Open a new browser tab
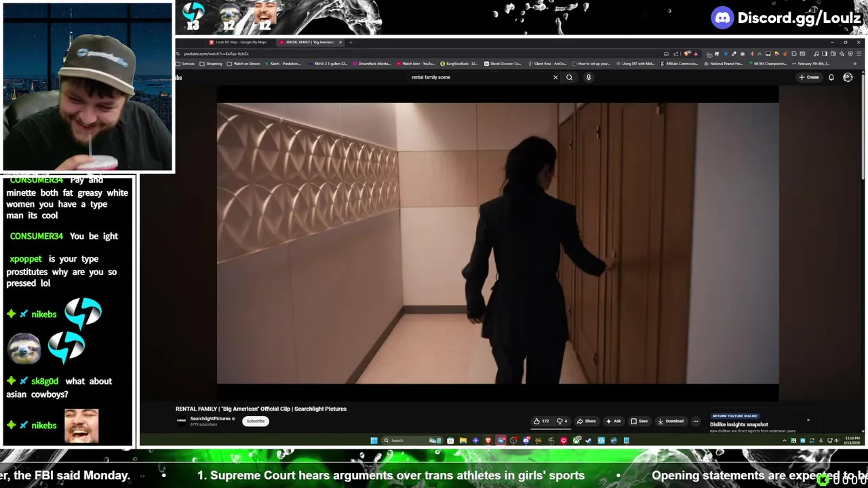Viewport: 868px width, 488px height. (x=351, y=42)
